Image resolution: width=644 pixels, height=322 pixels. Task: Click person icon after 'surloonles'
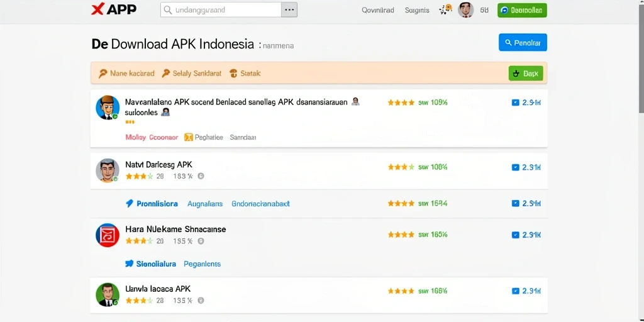click(165, 112)
